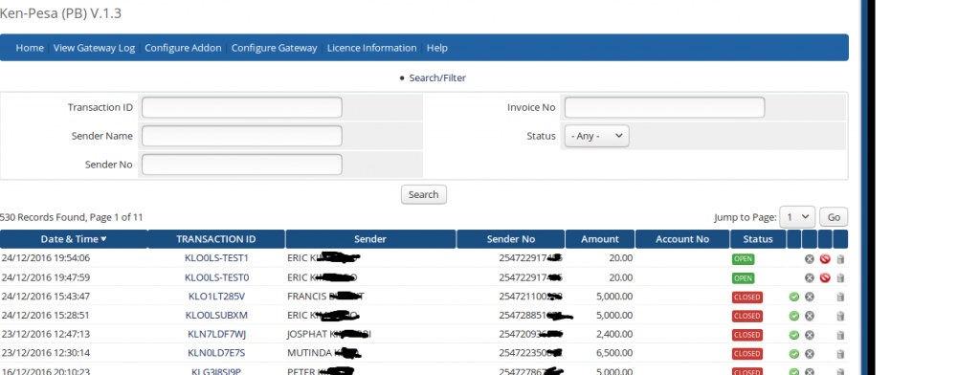
Task: Click the date 24/12/2016 19:54:06
Action: coord(46,257)
